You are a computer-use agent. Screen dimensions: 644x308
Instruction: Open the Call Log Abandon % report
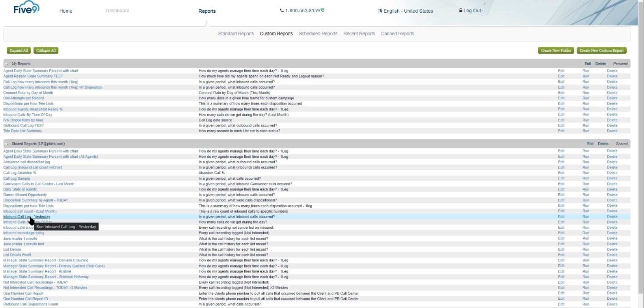(20, 173)
